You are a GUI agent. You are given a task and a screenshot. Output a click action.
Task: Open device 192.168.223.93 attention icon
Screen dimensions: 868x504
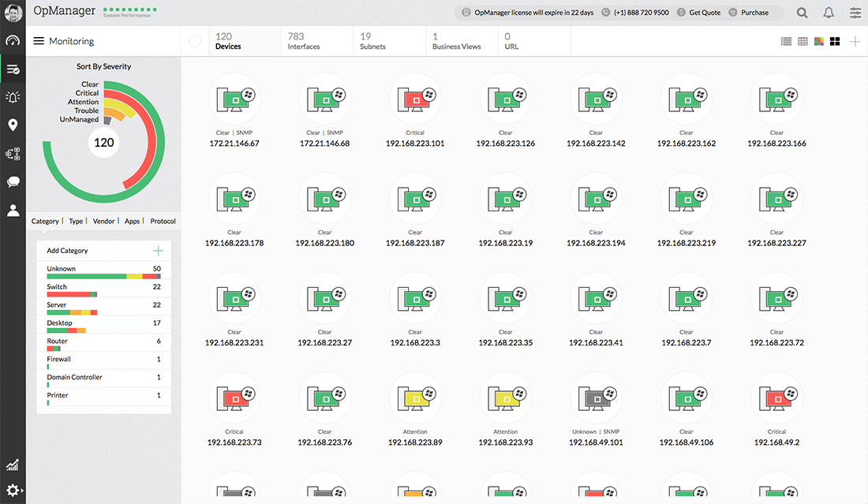pos(505,398)
